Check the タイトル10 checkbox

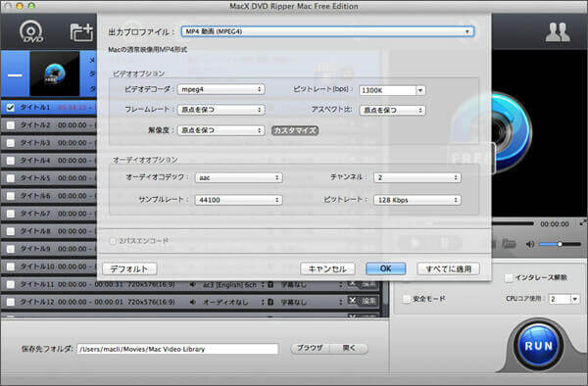click(11, 266)
